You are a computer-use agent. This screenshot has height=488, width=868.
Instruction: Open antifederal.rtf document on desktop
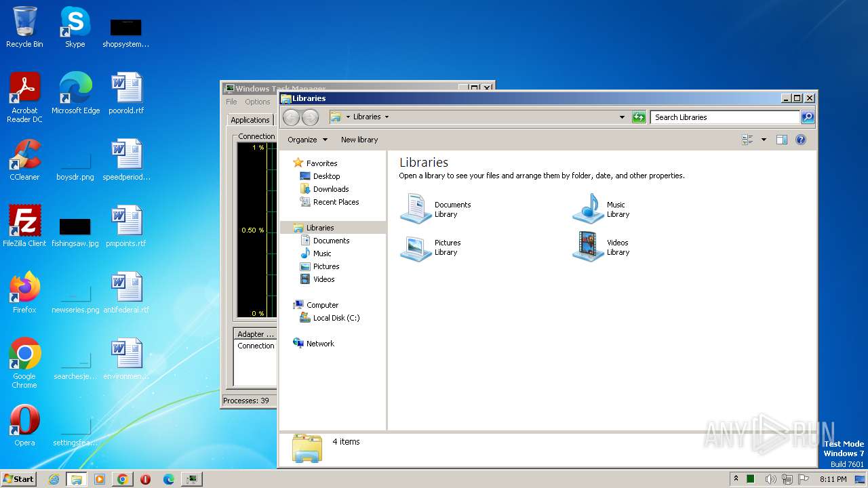pos(126,292)
